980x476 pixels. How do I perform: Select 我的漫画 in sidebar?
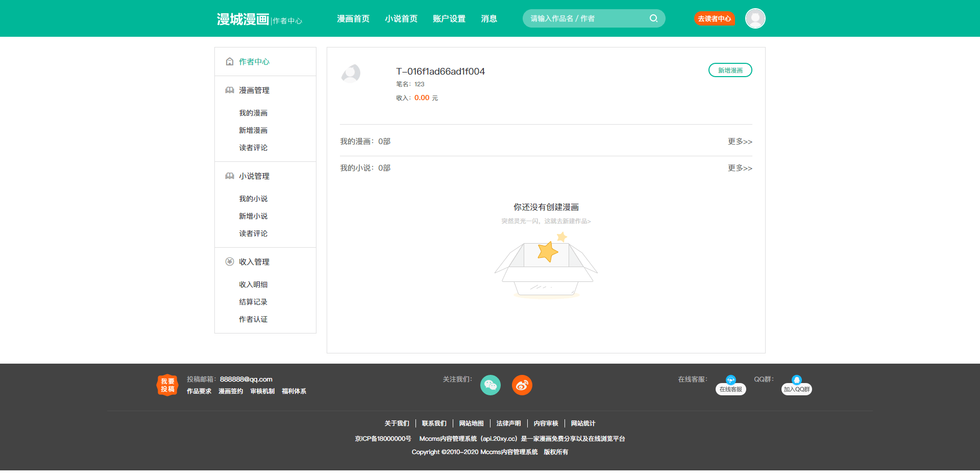(253, 113)
